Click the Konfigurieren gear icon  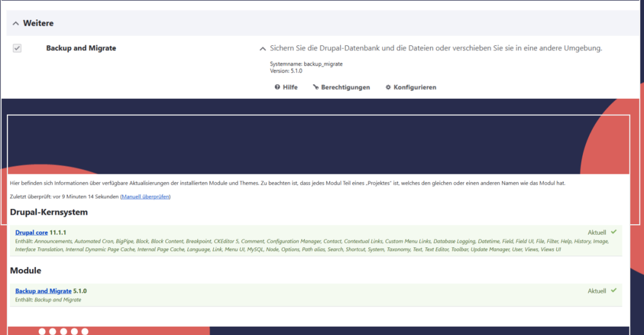(x=388, y=88)
